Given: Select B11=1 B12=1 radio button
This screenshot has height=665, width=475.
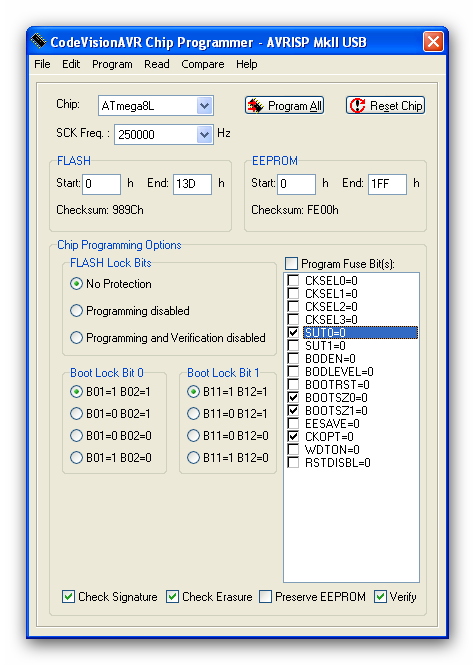Looking at the screenshot, I should (x=193, y=391).
